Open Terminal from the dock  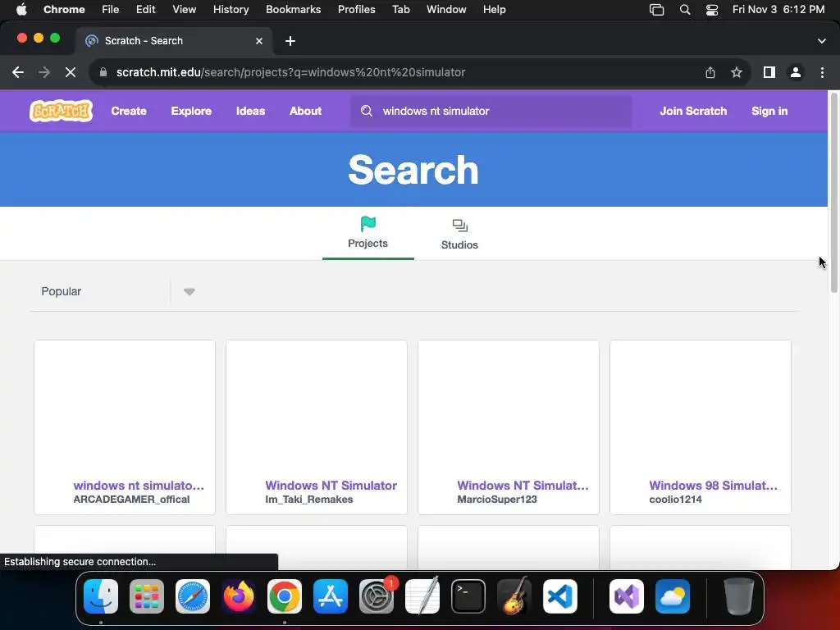pyautogui.click(x=468, y=596)
